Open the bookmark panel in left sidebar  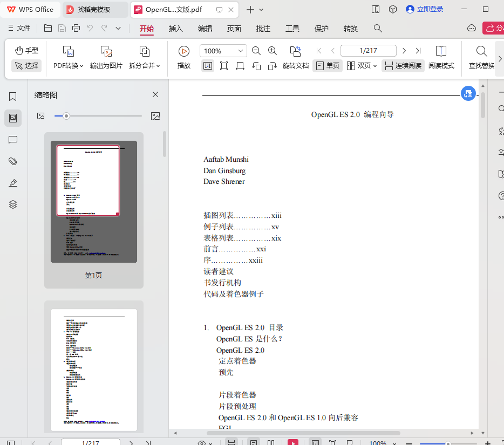[13, 97]
